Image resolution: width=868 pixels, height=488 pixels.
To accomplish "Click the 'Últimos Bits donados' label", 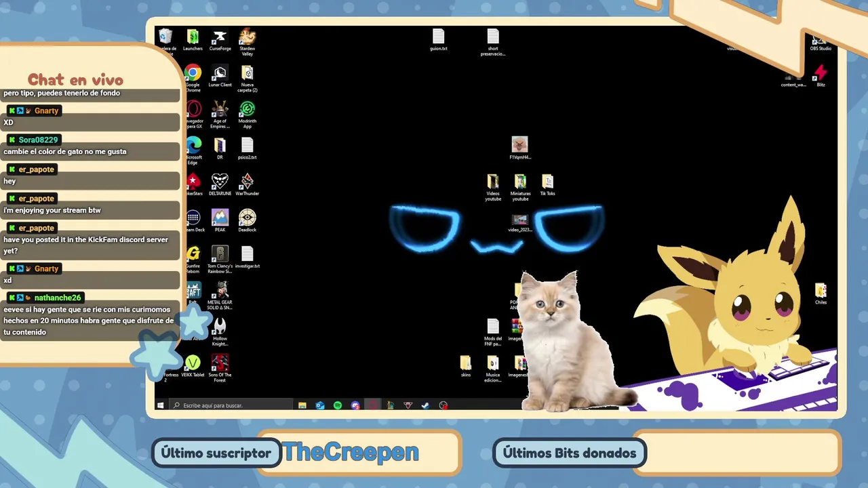I will point(570,453).
